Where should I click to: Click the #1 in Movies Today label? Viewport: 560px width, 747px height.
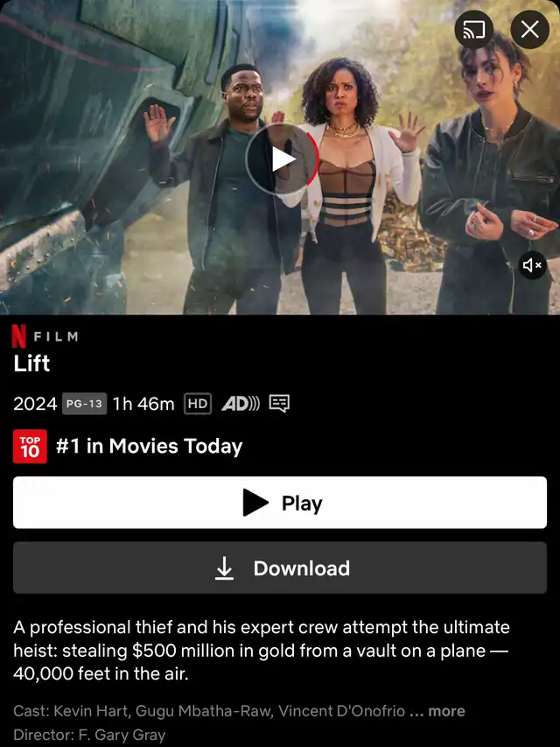pos(149,447)
